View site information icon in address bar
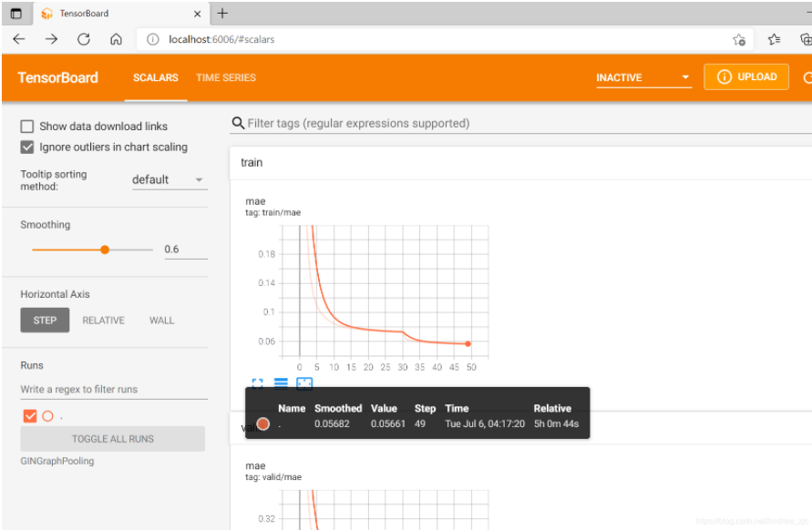The image size is (812, 530). [x=153, y=39]
